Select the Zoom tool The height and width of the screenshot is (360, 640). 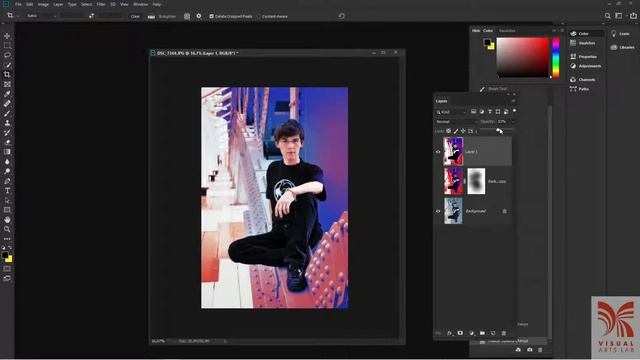(x=7, y=229)
